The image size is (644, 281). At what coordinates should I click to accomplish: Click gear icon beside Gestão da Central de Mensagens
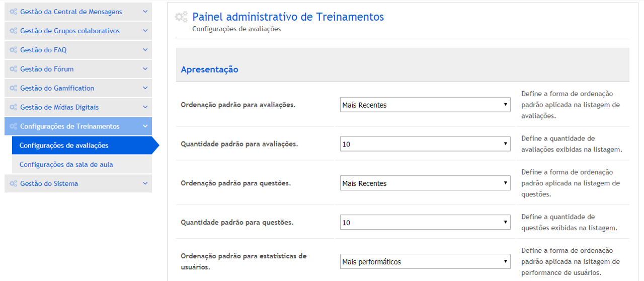pos(13,12)
